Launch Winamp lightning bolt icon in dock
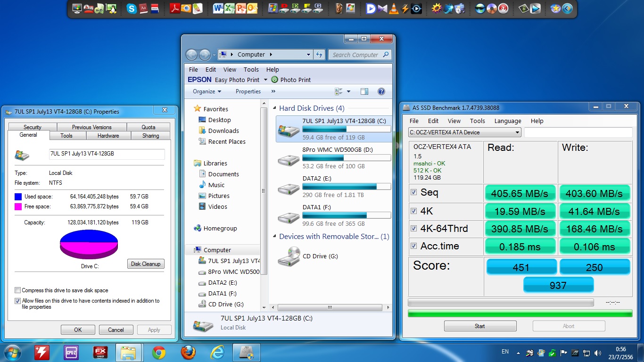The height and width of the screenshot is (362, 644). click(x=405, y=8)
